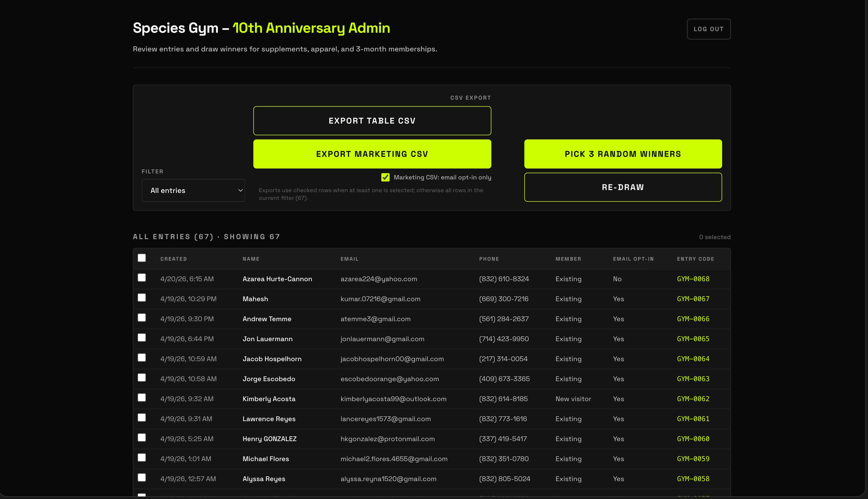This screenshot has height=499, width=868.
Task: Click email kimberlyacosta99@outlook.com
Action: click(393, 399)
